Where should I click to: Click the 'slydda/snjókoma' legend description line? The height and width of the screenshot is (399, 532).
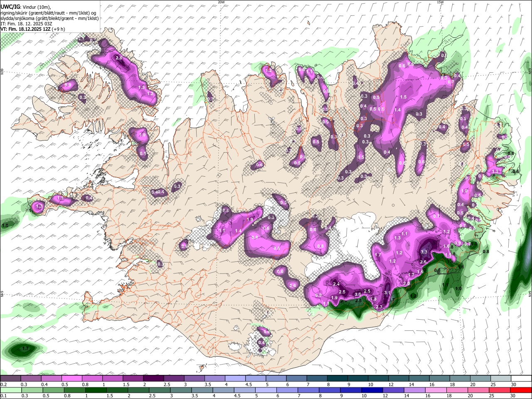(x=49, y=18)
